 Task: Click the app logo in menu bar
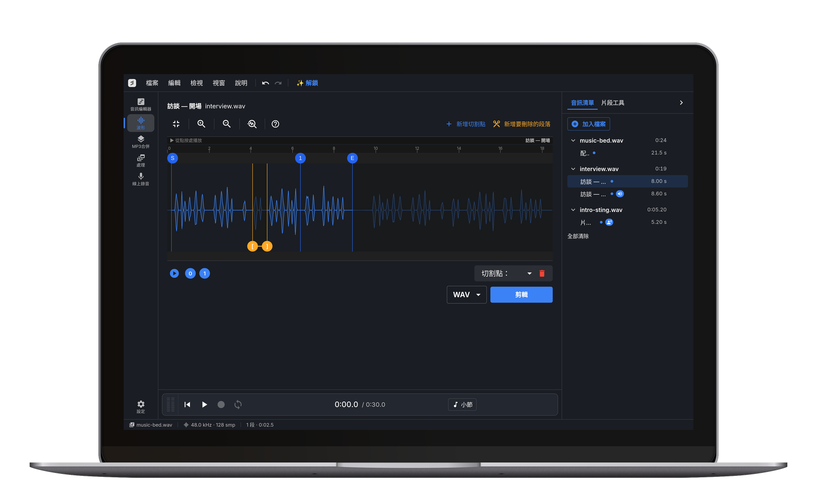click(132, 83)
